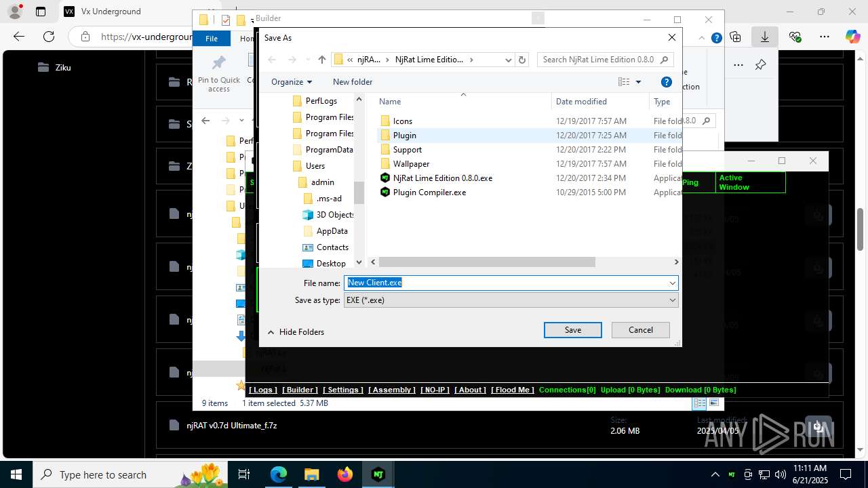Select Plugin Compiler.exe file

429,192
